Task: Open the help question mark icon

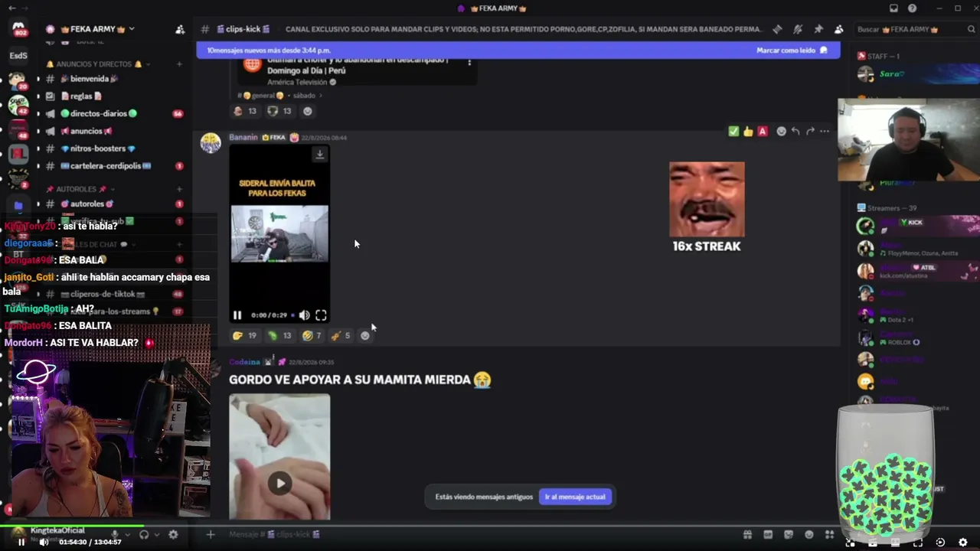Action: (912, 8)
